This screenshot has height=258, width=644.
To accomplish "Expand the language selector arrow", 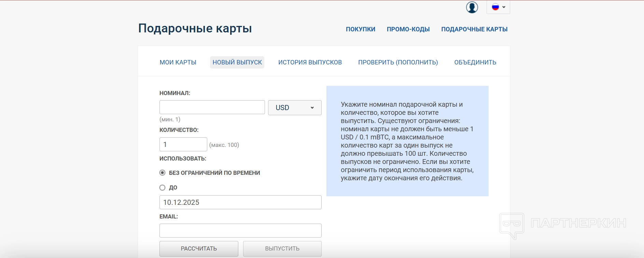I will click(504, 7).
